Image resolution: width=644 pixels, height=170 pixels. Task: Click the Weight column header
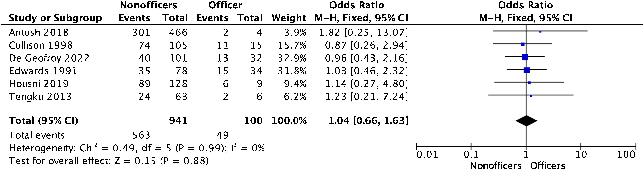pyautogui.click(x=289, y=18)
